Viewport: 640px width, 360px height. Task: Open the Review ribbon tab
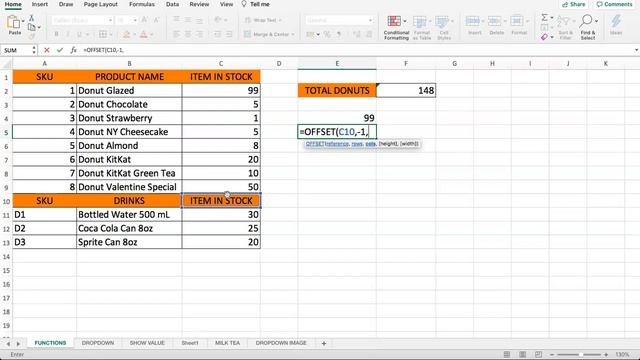click(x=199, y=4)
